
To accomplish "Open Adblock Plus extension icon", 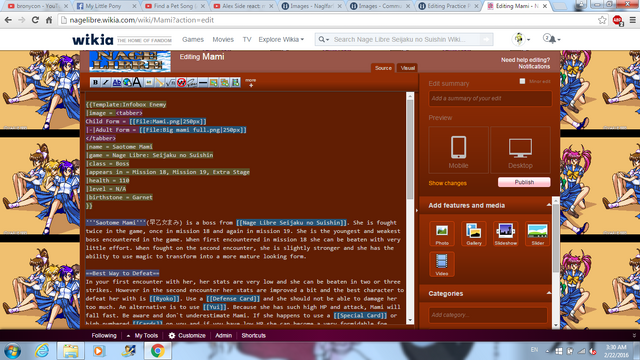I will pos(618,20).
